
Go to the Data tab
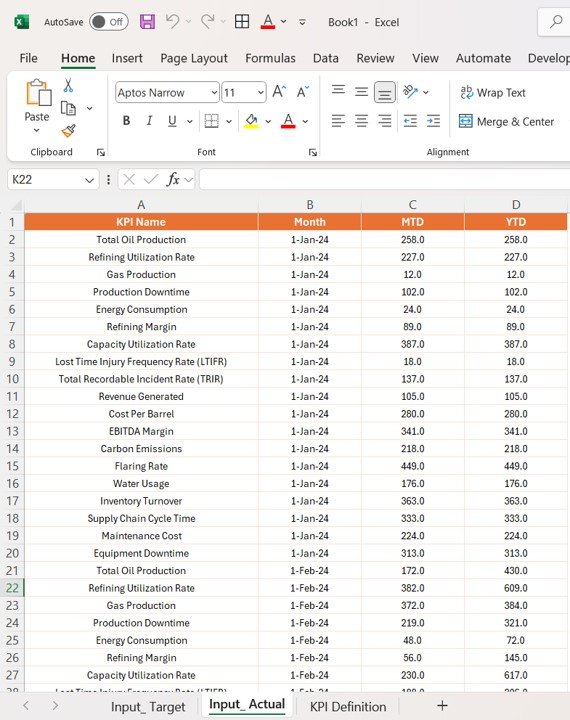pos(326,58)
